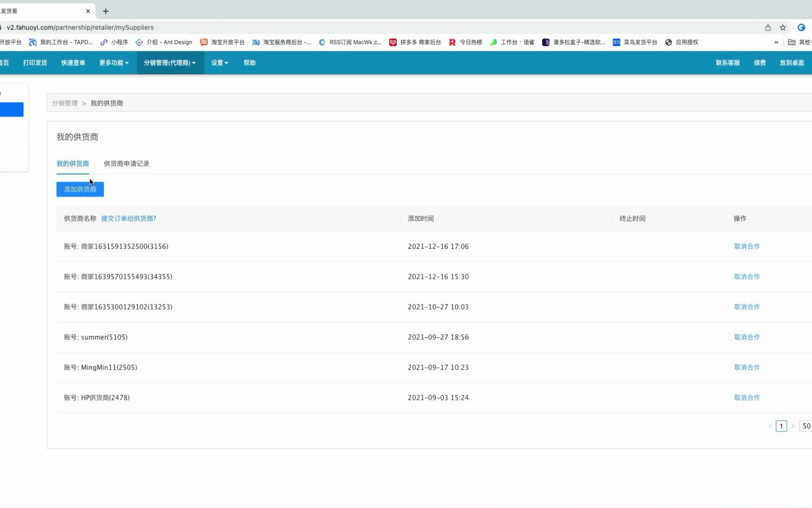This screenshot has height=508, width=812.
Task: Click the share icon in address bar
Action: click(768, 27)
